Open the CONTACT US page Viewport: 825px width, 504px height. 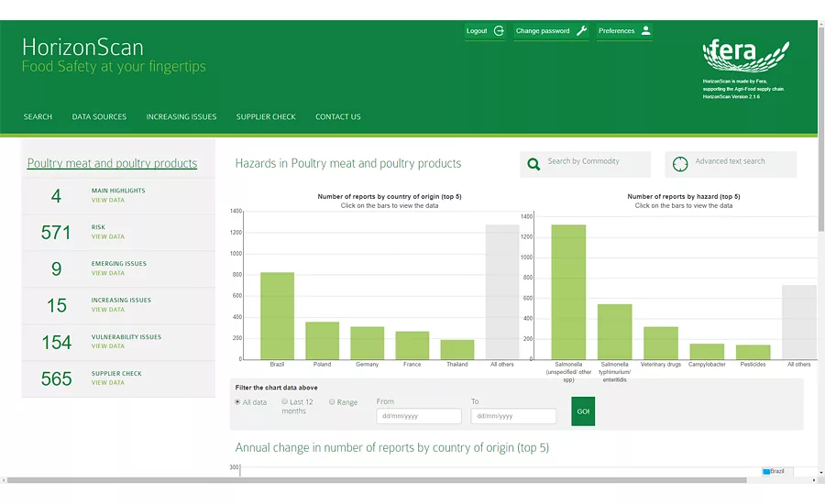[x=337, y=116]
